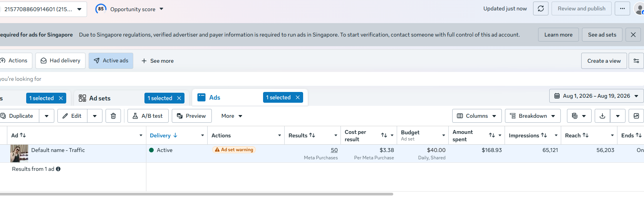Open the export options dropdown arrow

pyautogui.click(x=618, y=116)
